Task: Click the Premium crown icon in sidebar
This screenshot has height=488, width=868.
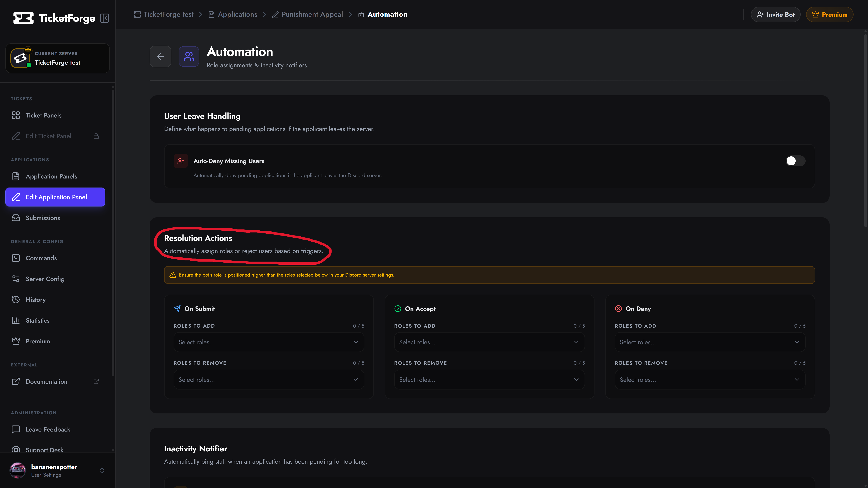Action: (16, 341)
